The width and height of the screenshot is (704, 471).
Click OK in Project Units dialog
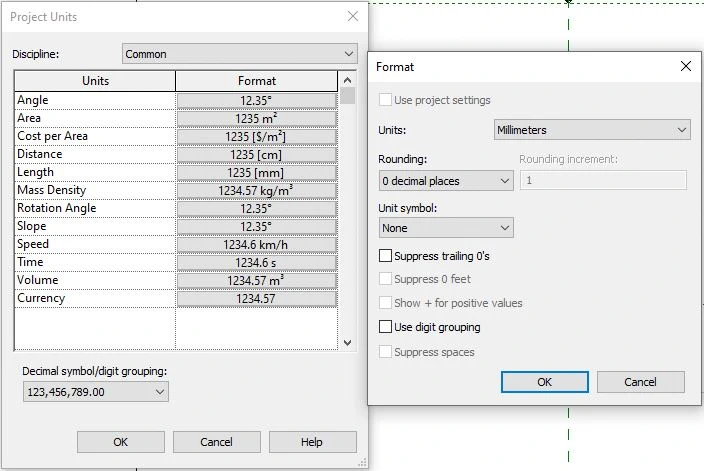[x=120, y=442]
